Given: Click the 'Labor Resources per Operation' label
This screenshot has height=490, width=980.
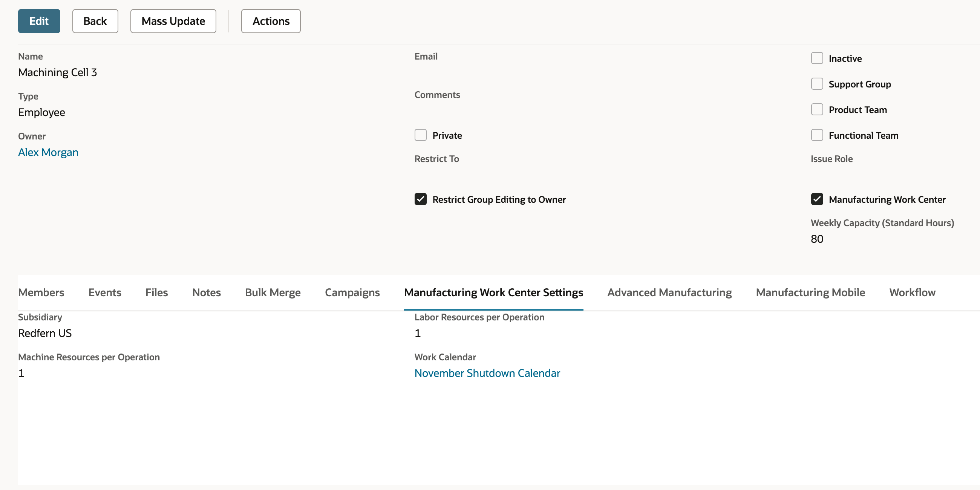Looking at the screenshot, I should pyautogui.click(x=479, y=317).
